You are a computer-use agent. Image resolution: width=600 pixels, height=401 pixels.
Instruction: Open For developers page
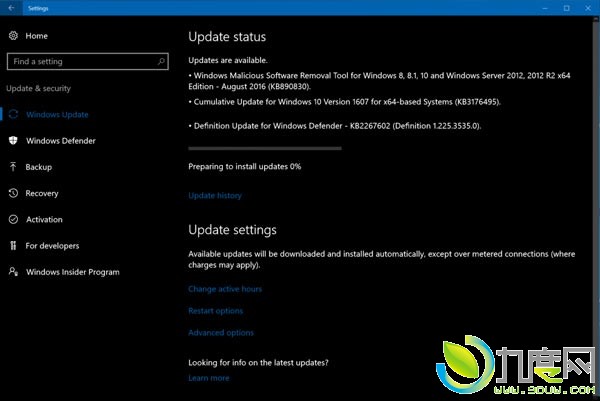[x=52, y=246]
